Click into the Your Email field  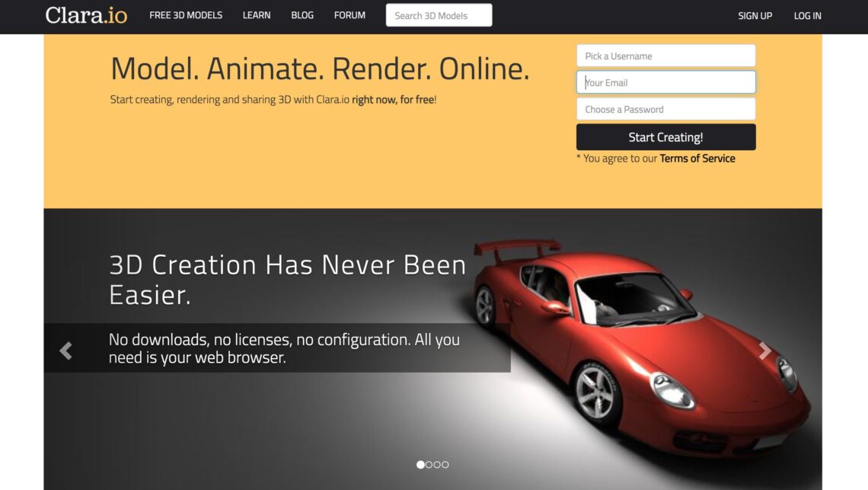pyautogui.click(x=665, y=82)
